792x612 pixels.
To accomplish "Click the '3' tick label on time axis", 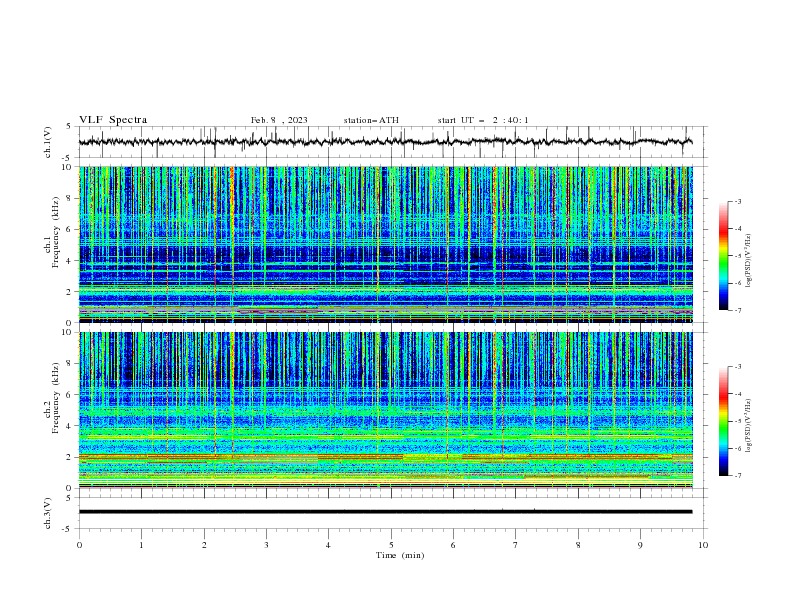I will (266, 545).
